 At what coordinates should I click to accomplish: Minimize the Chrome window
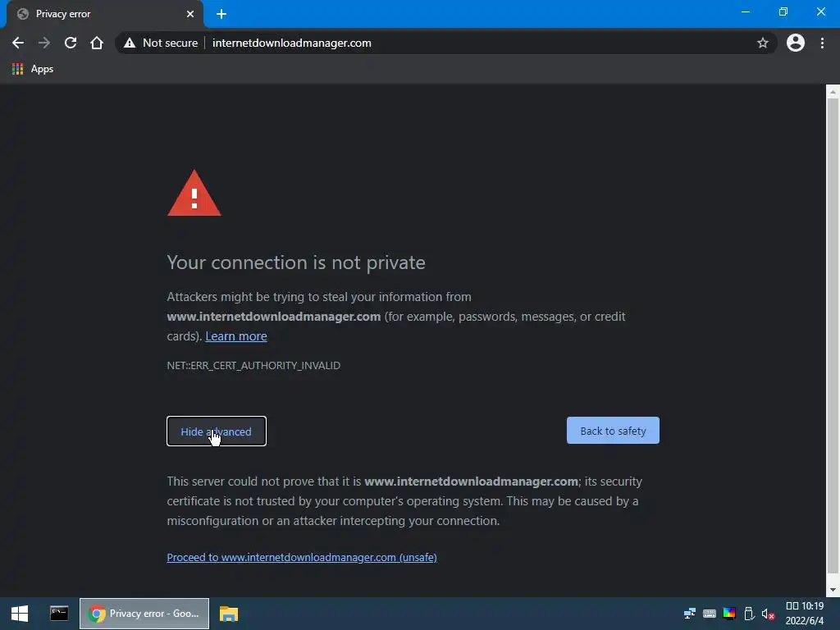745,11
